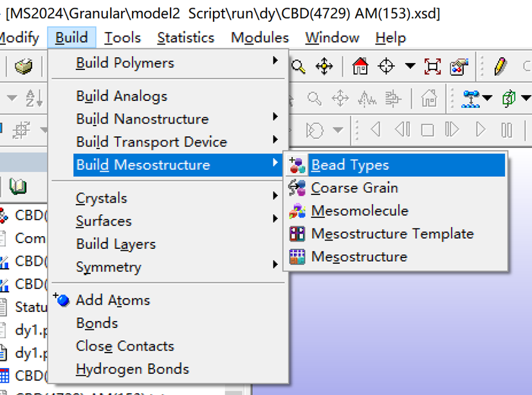
Task: Click the blue bead-chain coarse grain icon
Action: 472,98
